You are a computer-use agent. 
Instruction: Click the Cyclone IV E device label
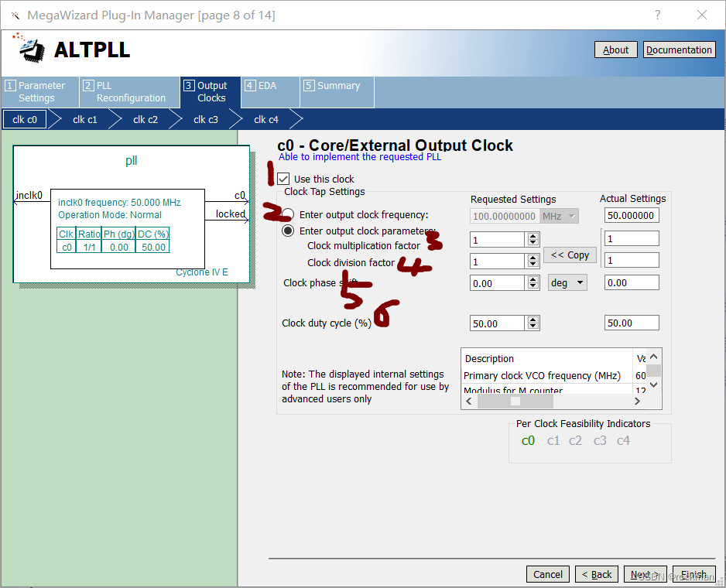(202, 272)
